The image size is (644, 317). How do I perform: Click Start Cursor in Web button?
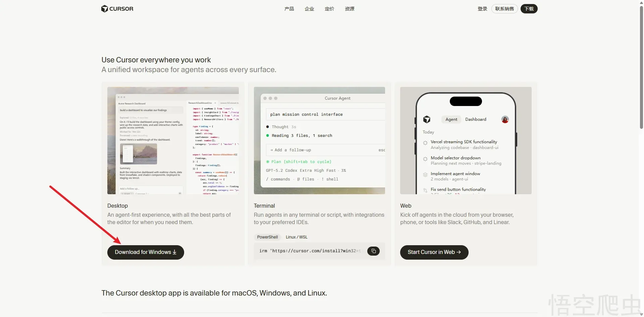[434, 252]
